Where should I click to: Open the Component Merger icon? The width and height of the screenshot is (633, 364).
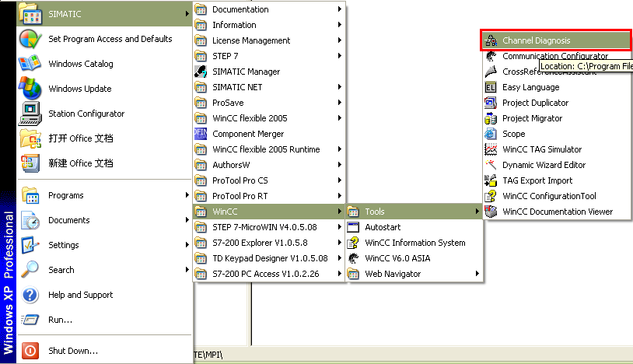click(x=201, y=134)
